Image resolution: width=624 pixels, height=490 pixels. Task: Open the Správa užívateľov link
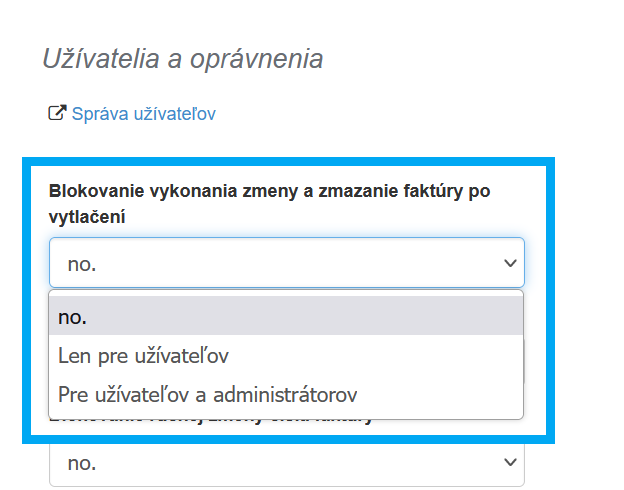pyautogui.click(x=143, y=114)
